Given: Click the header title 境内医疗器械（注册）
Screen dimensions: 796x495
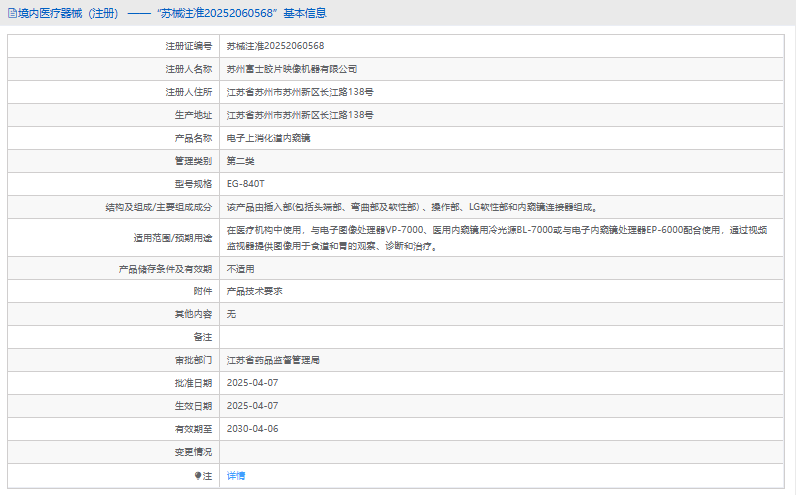Looking at the screenshot, I should 68,13.
